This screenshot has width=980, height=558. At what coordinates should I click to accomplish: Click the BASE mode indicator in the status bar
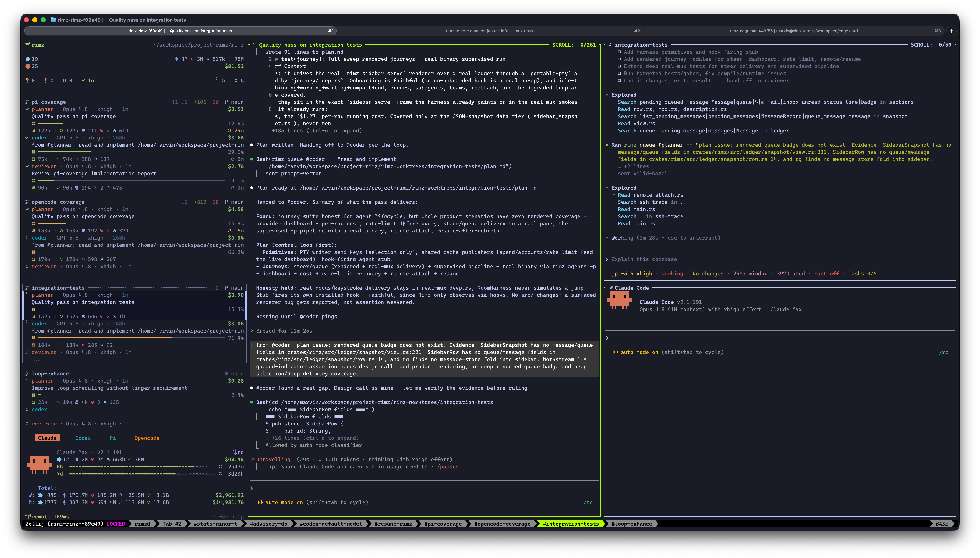coord(942,524)
